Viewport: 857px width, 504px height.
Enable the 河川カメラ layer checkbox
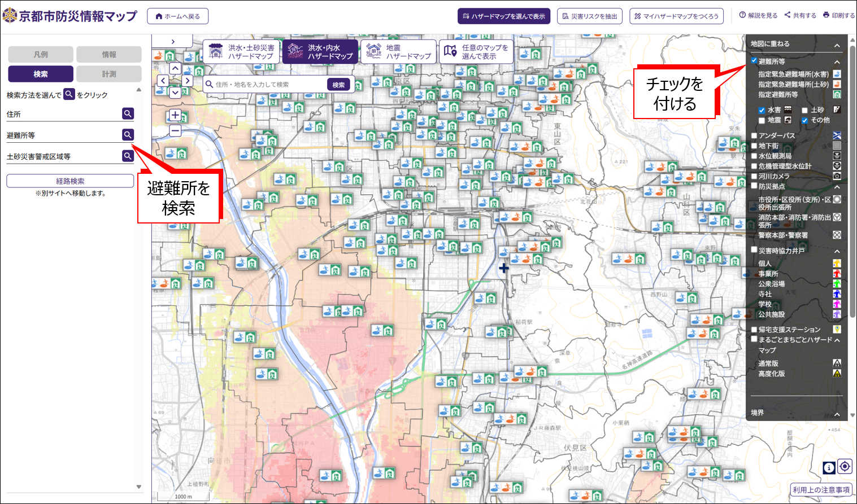point(754,176)
